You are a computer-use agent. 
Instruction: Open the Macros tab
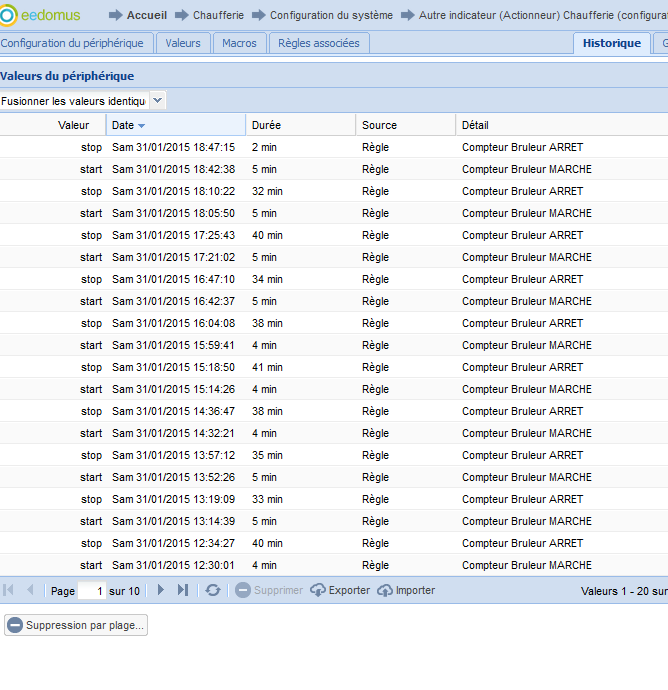[240, 43]
